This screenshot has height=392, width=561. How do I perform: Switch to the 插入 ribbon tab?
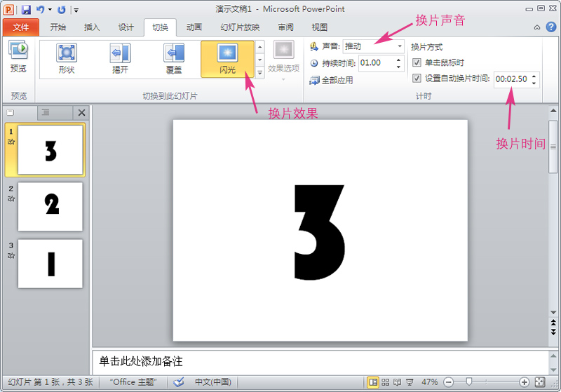(92, 27)
